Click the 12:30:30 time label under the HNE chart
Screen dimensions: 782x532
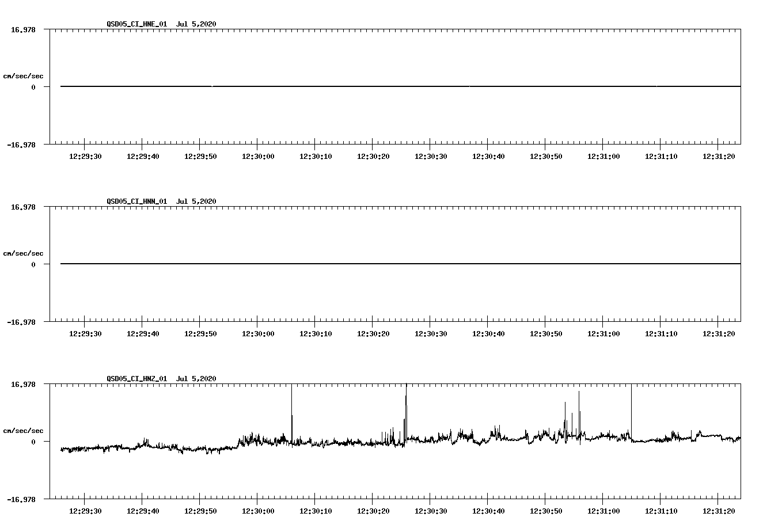[x=431, y=157]
